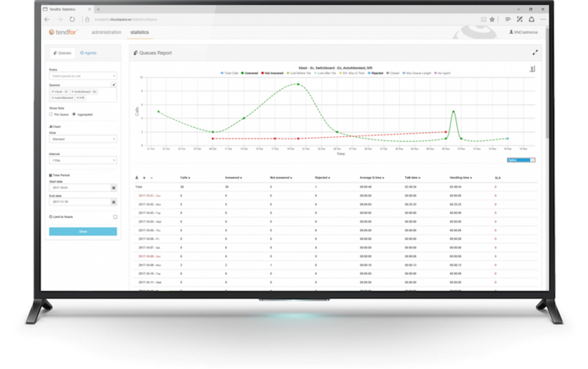
Task: Toggle Total Calls series in legend
Action: click(229, 73)
